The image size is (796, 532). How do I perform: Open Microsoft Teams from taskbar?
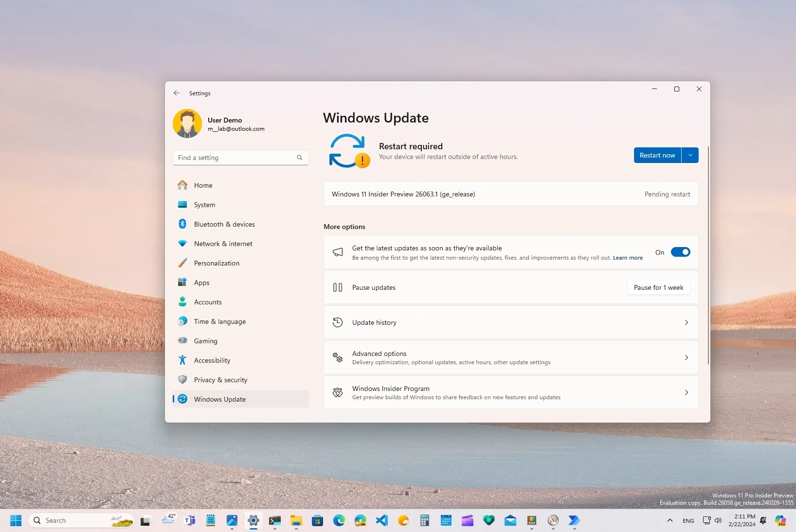[189, 521]
